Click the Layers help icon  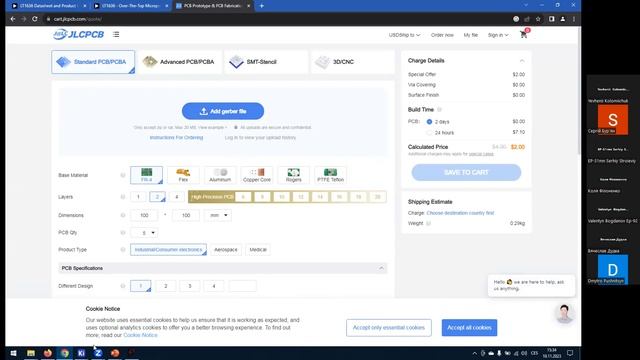(123, 197)
